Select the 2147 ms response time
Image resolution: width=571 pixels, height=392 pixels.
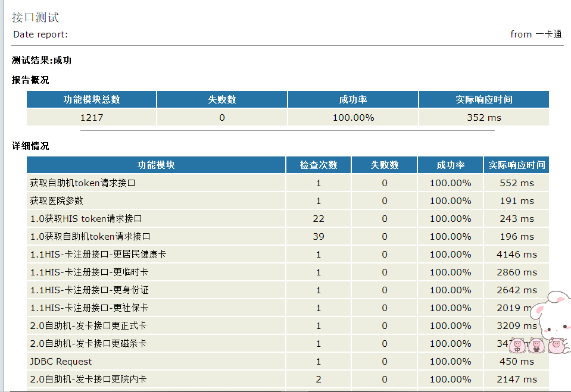point(516,379)
